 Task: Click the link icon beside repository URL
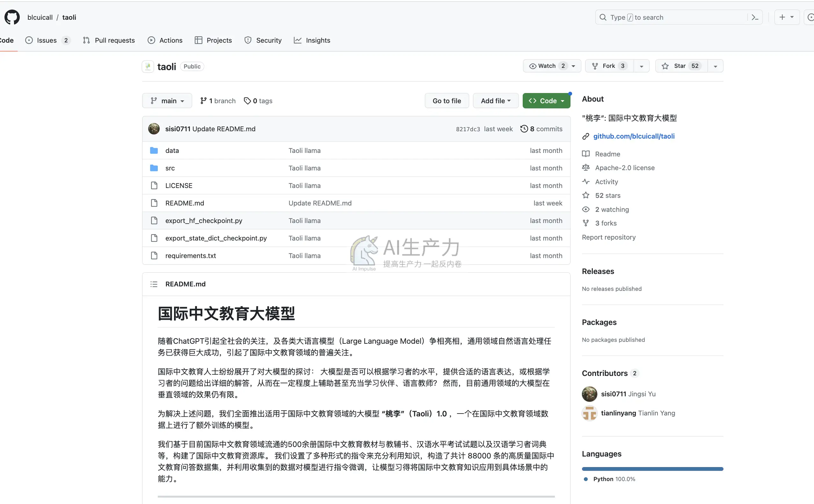[x=585, y=136]
